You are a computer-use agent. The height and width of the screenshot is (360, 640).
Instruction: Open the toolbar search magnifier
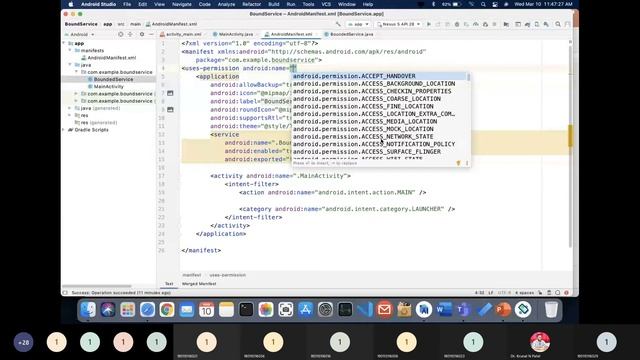click(558, 24)
